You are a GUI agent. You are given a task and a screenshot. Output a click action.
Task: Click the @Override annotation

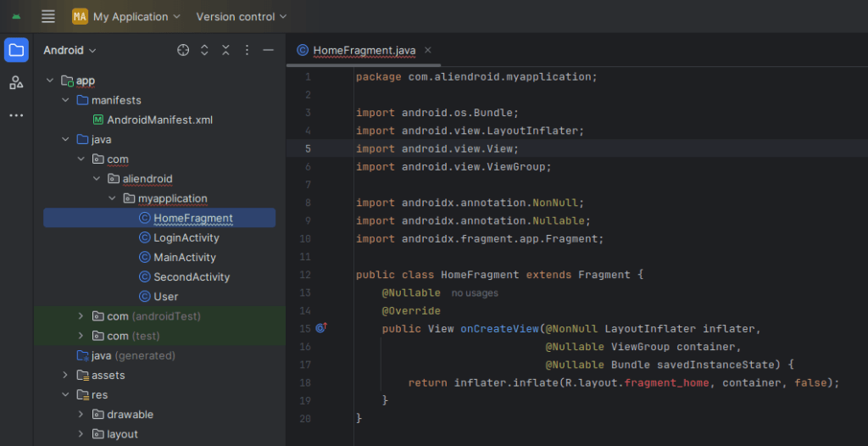click(411, 311)
